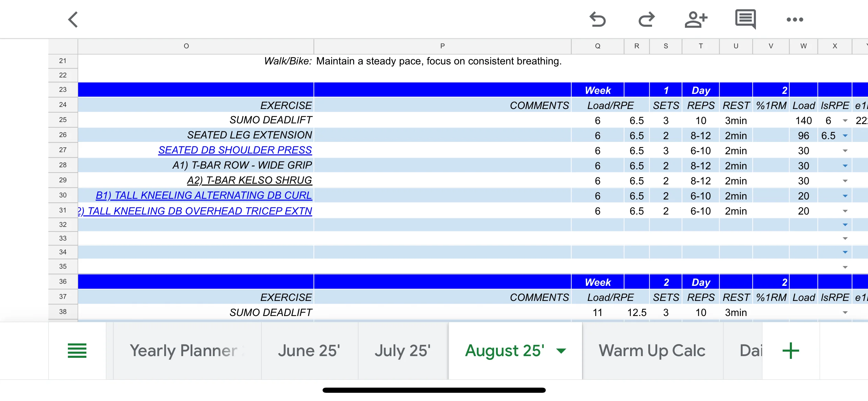868x401 pixels.
Task: Select row 29 header
Action: click(x=63, y=180)
